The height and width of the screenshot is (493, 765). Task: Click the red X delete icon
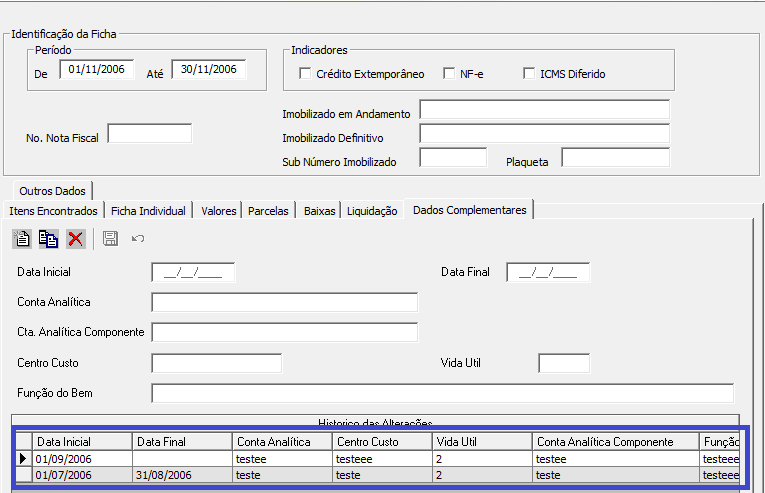click(76, 238)
